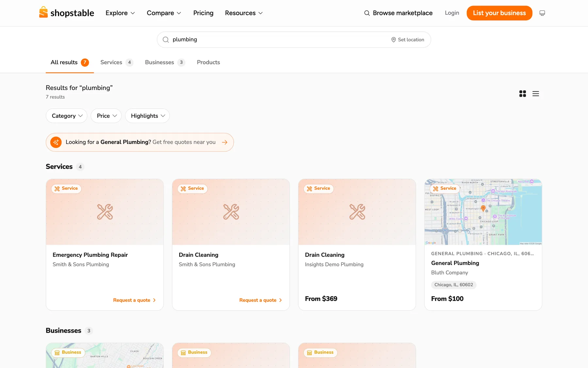Click the orange sparkle icon in quotes banner
Image resolution: width=588 pixels, height=368 pixels.
coord(56,142)
